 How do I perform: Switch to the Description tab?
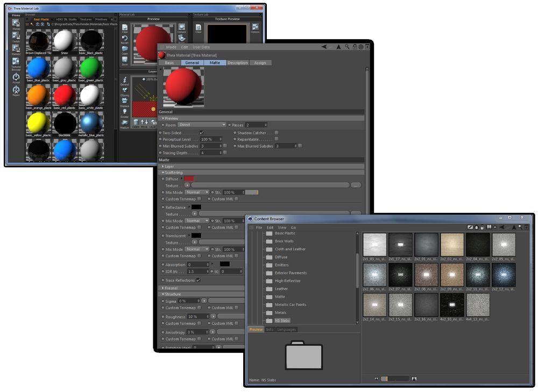(237, 63)
